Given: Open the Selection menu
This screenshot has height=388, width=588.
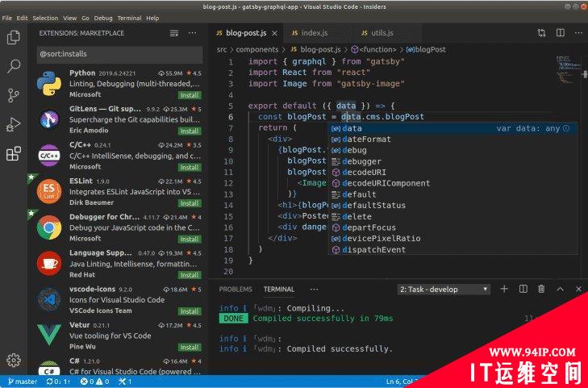Looking at the screenshot, I should point(45,18).
